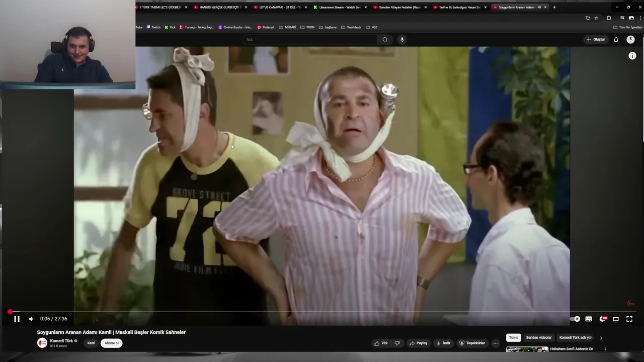Open the browser extensions puzzle icon
644x362 pixels.
coord(608,18)
